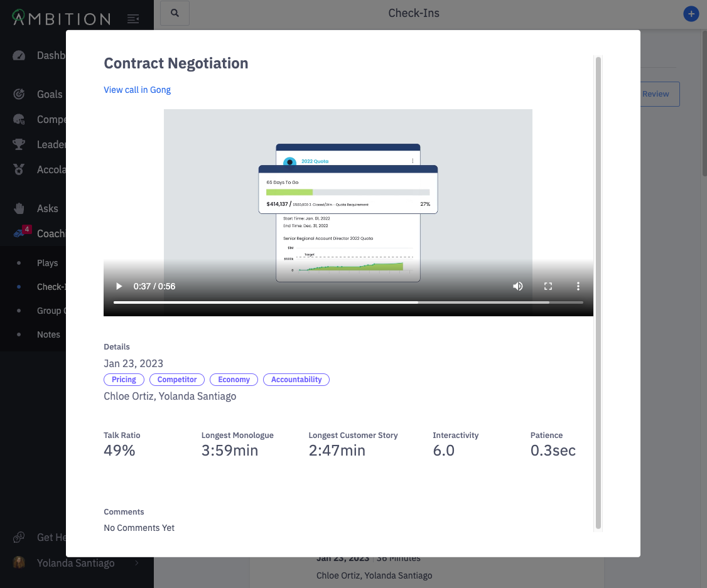
Task: Click the Goals label in sidebar
Action: pyautogui.click(x=50, y=94)
